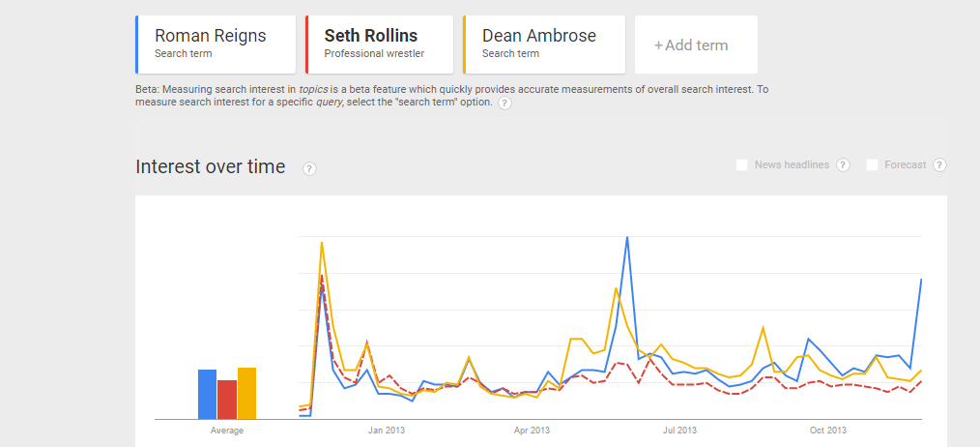
Task: Click the help icon next to News headlines
Action: [x=843, y=165]
